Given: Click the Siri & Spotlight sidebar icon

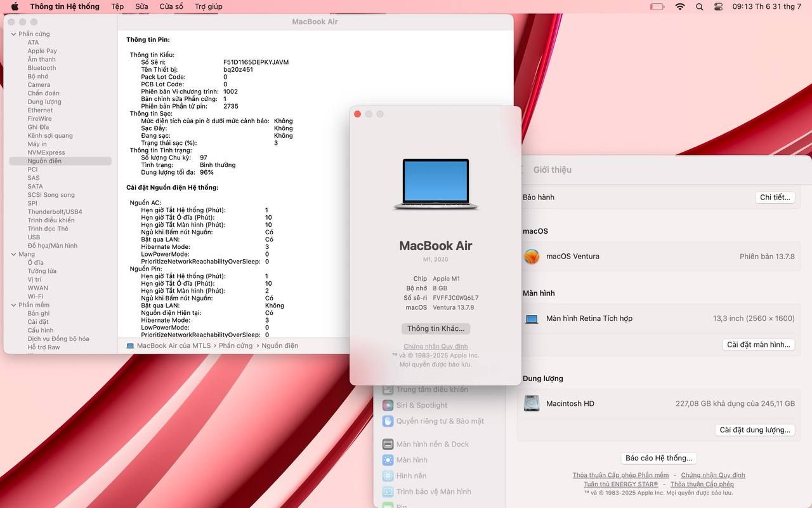Looking at the screenshot, I should pyautogui.click(x=388, y=405).
